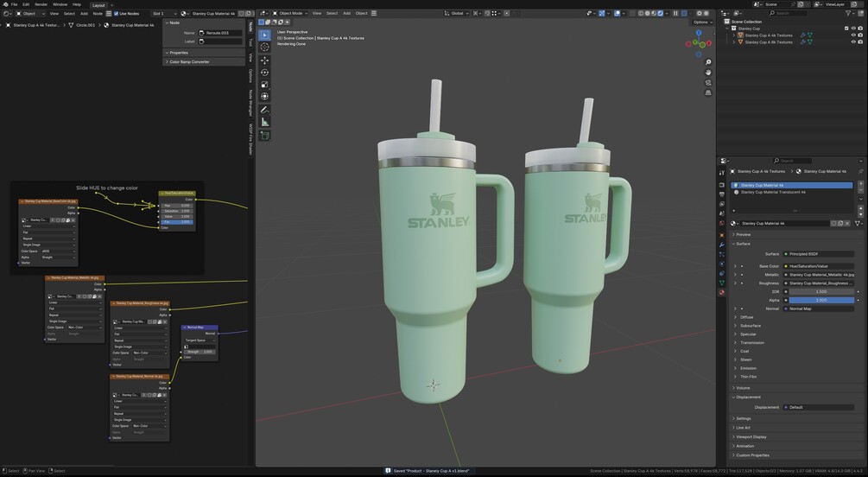The image size is (868, 477).
Task: Select the Rotate tool in viewport toolbar
Action: 265,73
